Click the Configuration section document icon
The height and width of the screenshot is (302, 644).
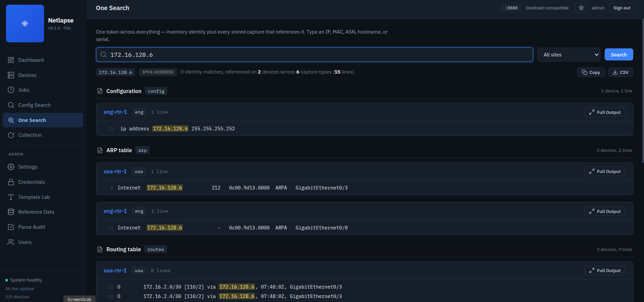point(100,91)
